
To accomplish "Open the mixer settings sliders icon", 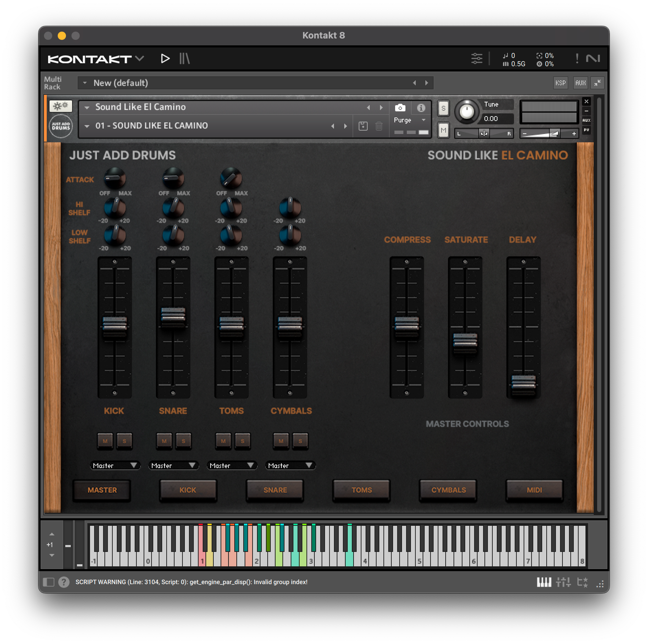I will pyautogui.click(x=477, y=59).
